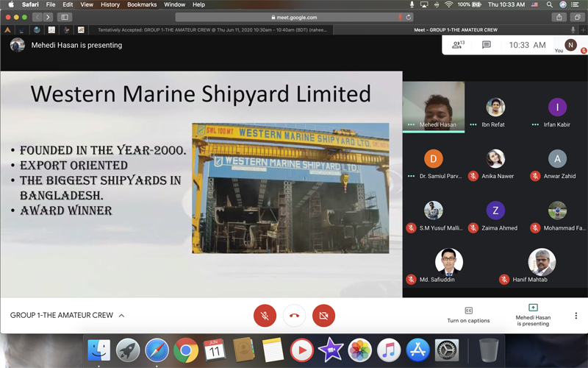Open the three-dot more options menu

pos(576,316)
